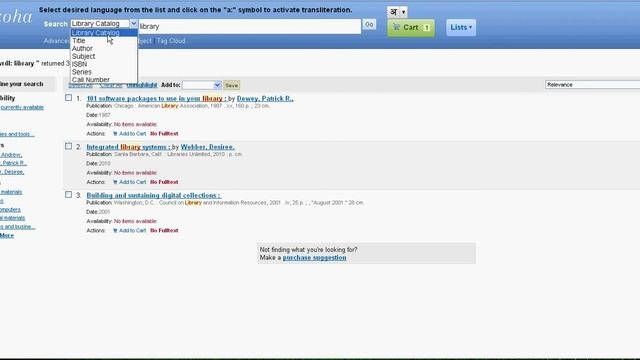Add result 2 to cart

point(129,182)
